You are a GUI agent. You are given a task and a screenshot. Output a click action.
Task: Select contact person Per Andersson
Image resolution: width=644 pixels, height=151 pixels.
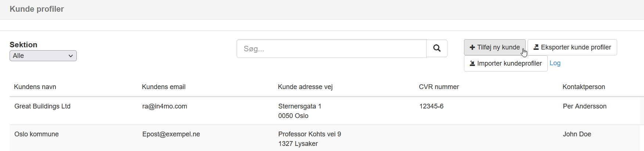click(x=584, y=106)
